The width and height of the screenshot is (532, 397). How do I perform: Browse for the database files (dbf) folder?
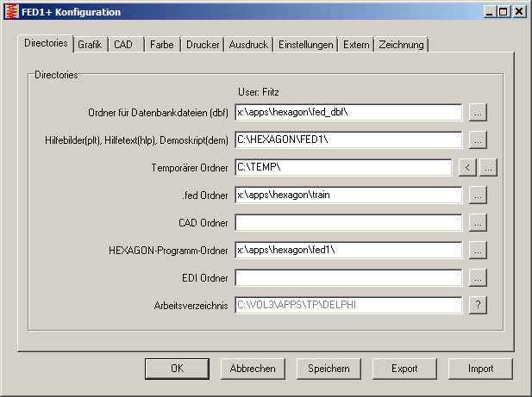479,112
